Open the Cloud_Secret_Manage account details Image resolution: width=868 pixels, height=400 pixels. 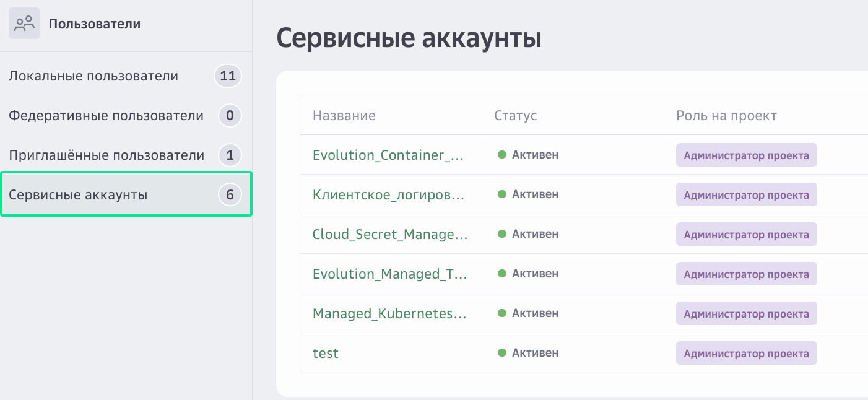pos(390,234)
